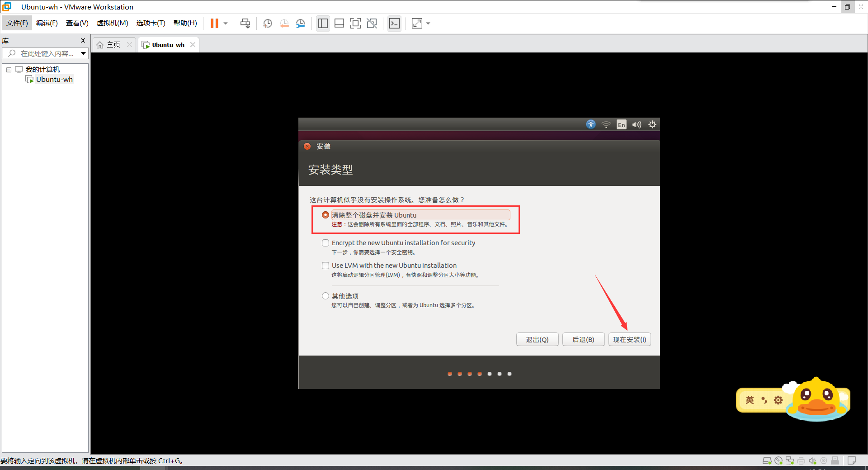Open the 帮助(H) menu
The image size is (868, 470).
point(185,23)
